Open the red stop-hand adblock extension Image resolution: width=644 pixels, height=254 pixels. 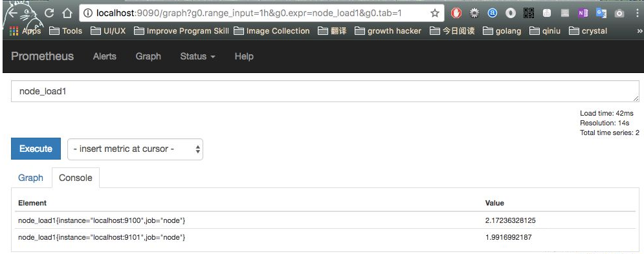point(456,14)
